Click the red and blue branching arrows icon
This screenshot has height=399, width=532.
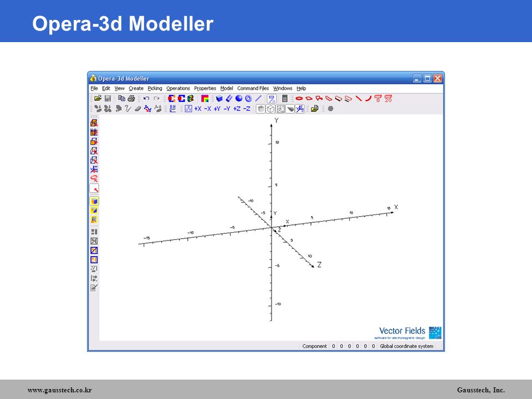pyautogui.click(x=147, y=109)
